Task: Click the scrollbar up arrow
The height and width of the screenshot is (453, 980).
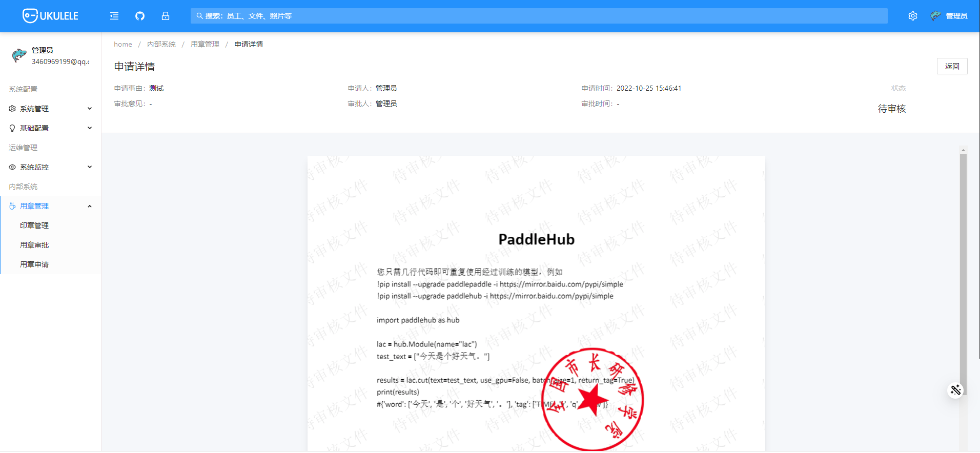Action: pos(963,150)
